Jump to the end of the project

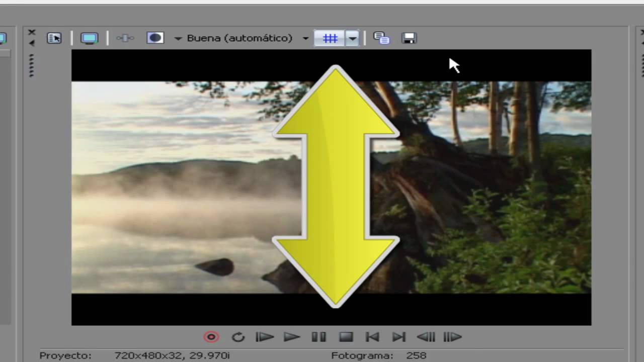tap(398, 337)
